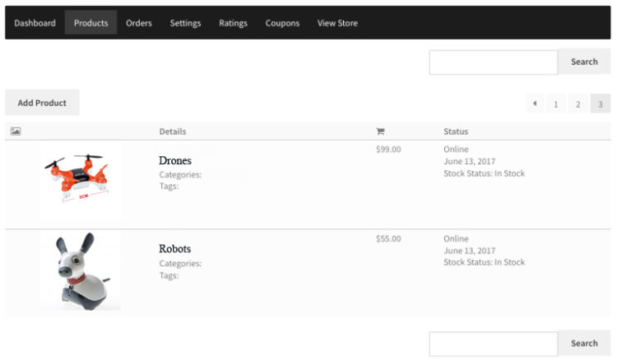The width and height of the screenshot is (617, 364).
Task: Click the top Search button
Action: [x=584, y=62]
